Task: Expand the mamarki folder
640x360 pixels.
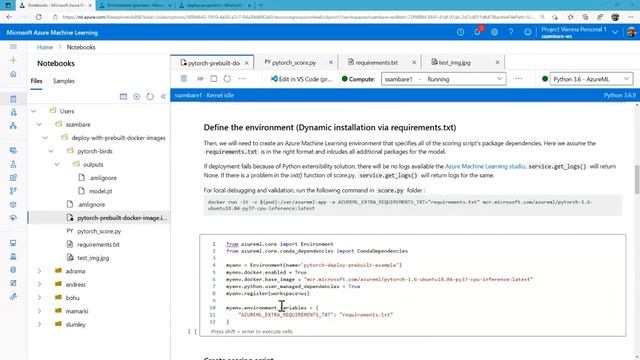Action: coord(39,311)
